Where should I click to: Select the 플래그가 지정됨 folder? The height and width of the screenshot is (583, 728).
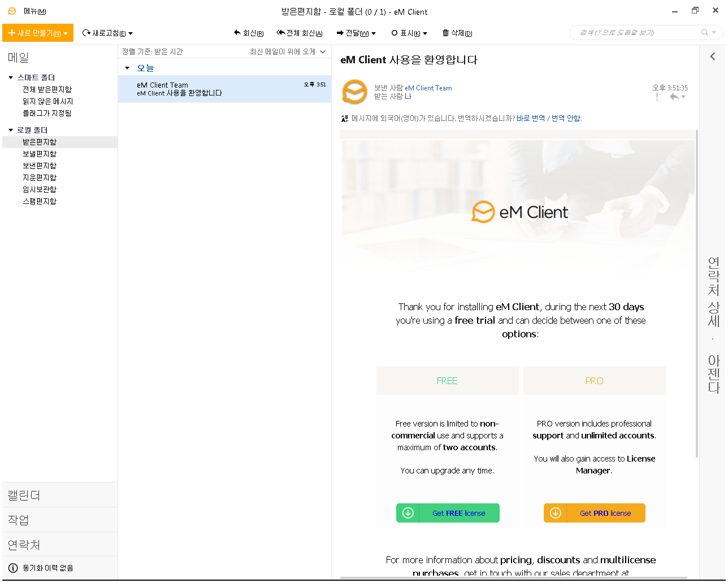[47, 113]
